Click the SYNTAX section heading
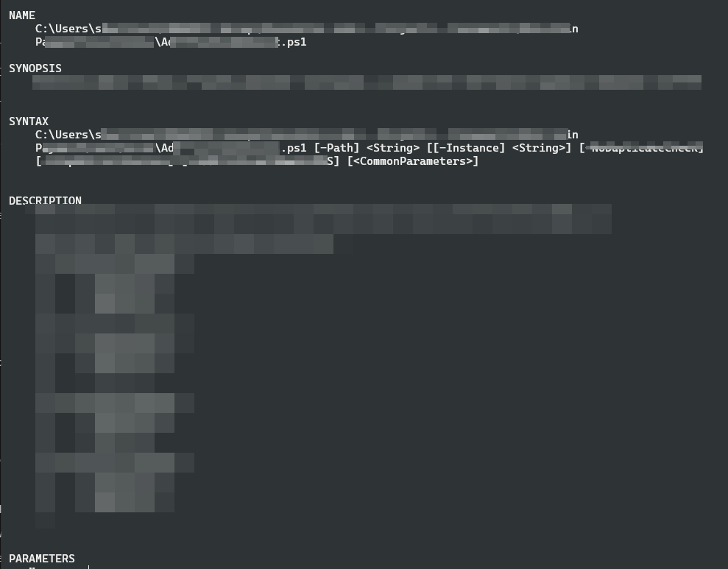 29,121
